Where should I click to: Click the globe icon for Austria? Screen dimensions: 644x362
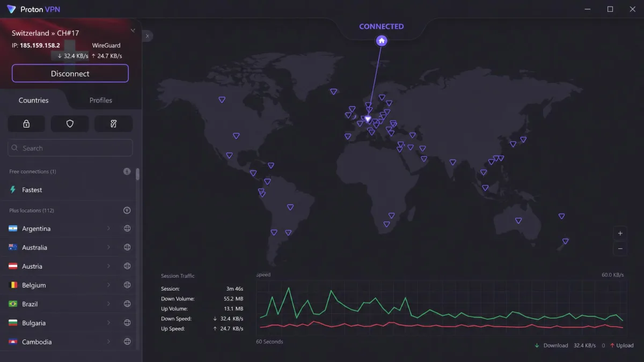(127, 266)
